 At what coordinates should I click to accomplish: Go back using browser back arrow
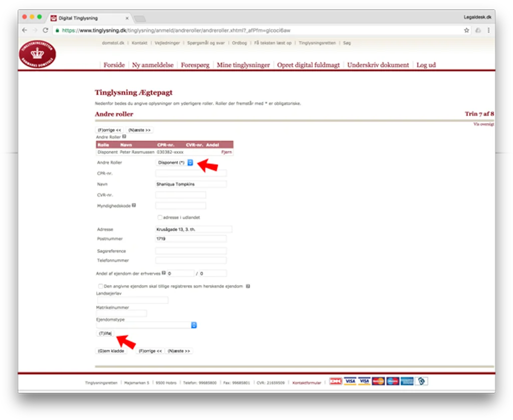(25, 31)
